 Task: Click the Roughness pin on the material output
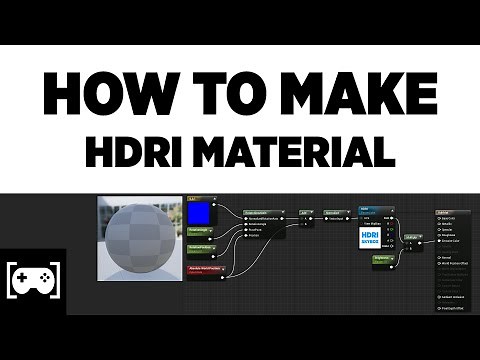(x=439, y=235)
